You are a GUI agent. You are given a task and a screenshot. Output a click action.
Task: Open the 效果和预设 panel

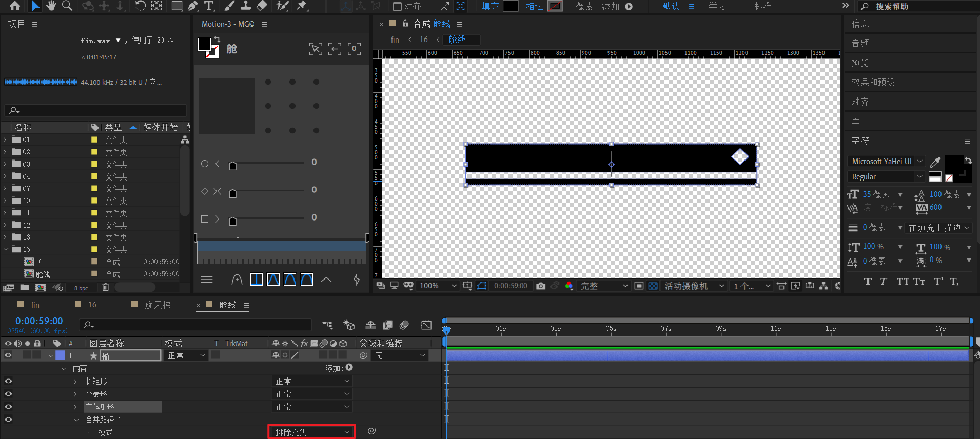[x=873, y=82]
